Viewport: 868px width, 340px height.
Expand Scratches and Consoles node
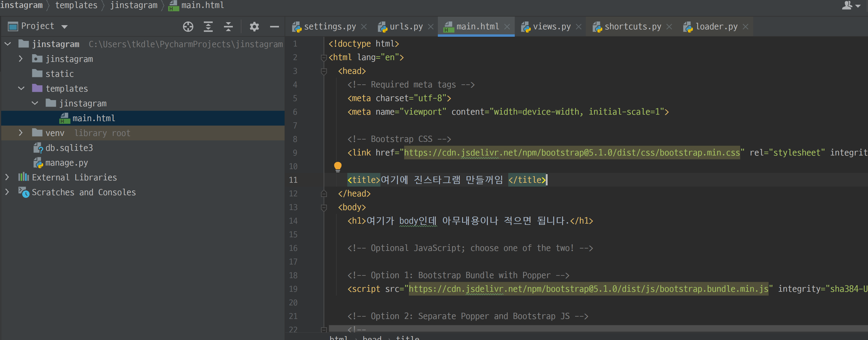(x=7, y=192)
